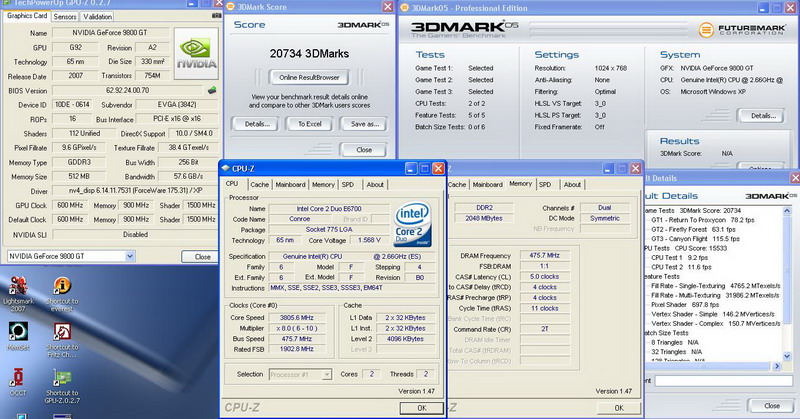800x419 pixels.
Task: Open the SPD tab in front CPU-Z window
Action: point(348,185)
